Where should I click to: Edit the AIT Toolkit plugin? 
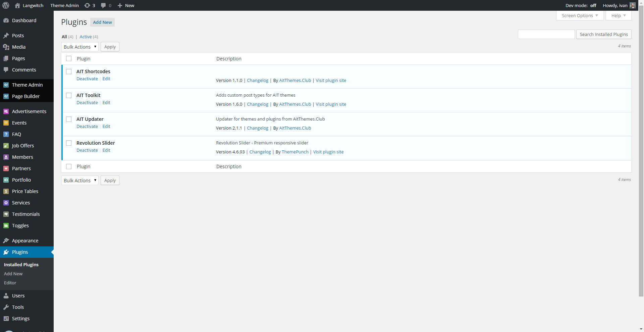point(106,102)
